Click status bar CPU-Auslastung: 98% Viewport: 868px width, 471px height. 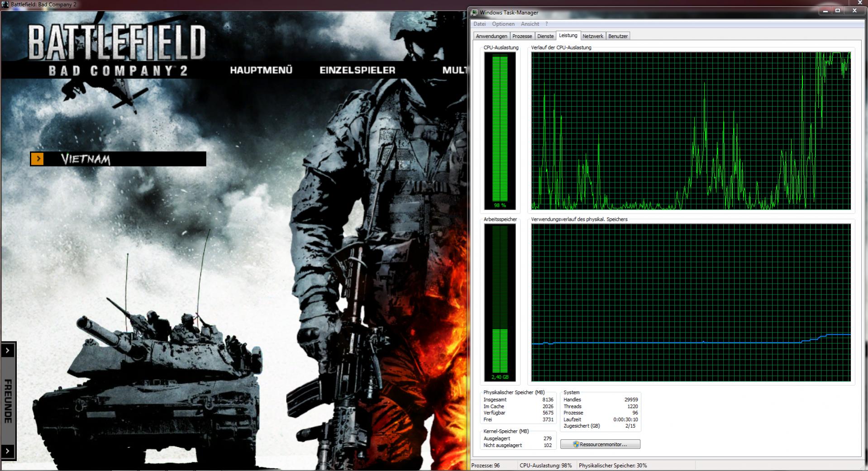(545, 466)
